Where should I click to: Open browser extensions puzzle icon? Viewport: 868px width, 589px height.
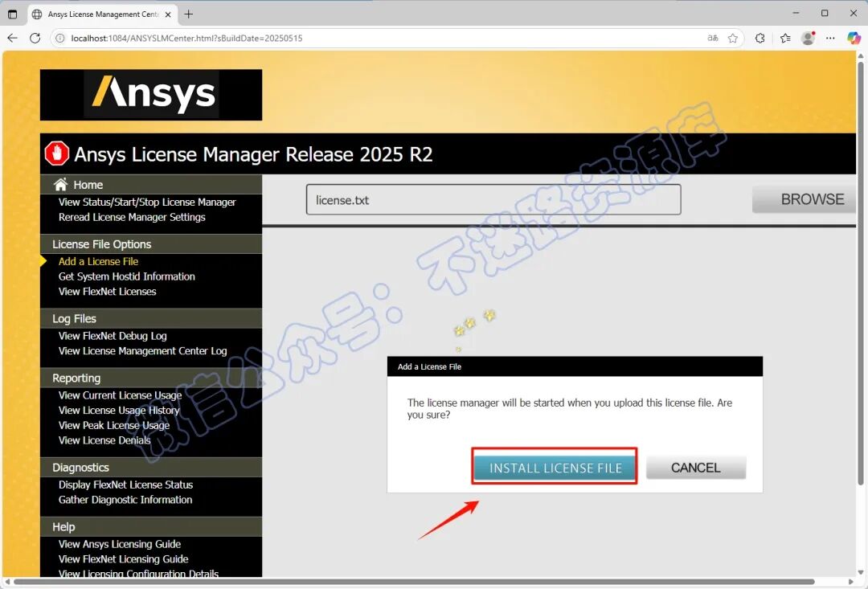pos(760,39)
